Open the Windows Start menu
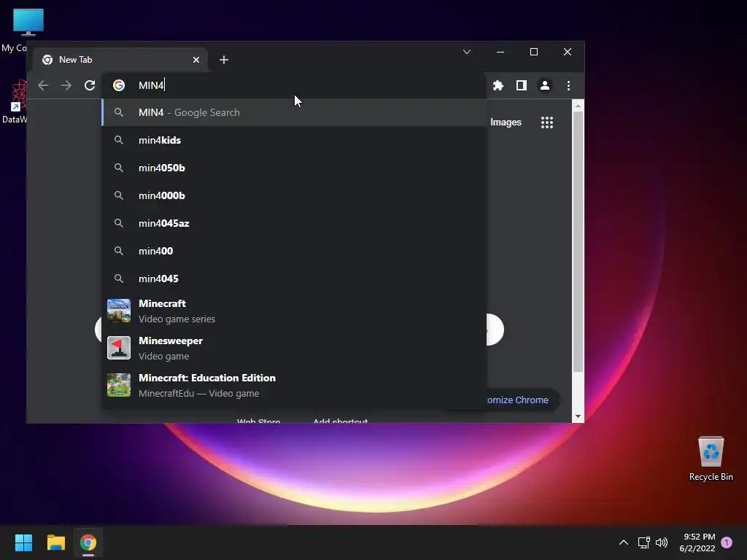The width and height of the screenshot is (747, 560). [23, 542]
